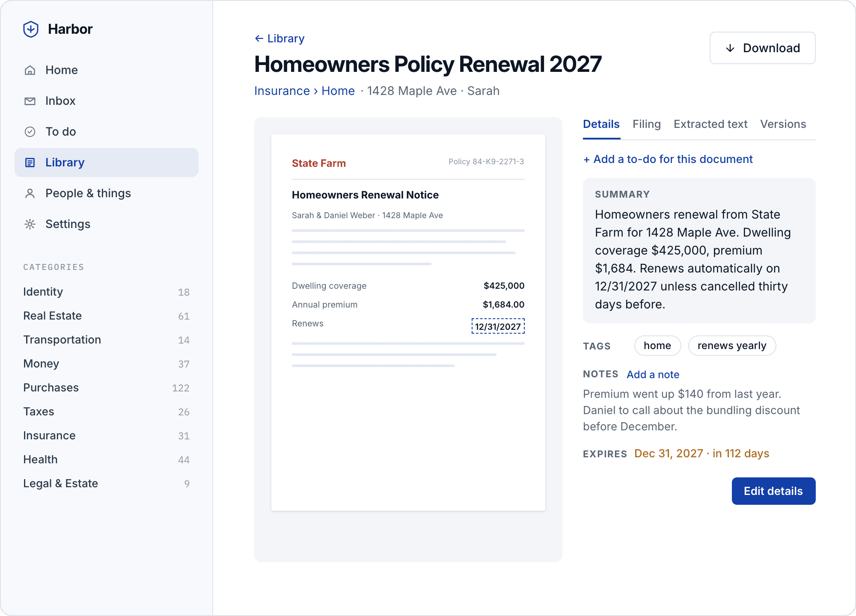Click the document preview page thumbnail
The image size is (856, 616).
pos(408,323)
